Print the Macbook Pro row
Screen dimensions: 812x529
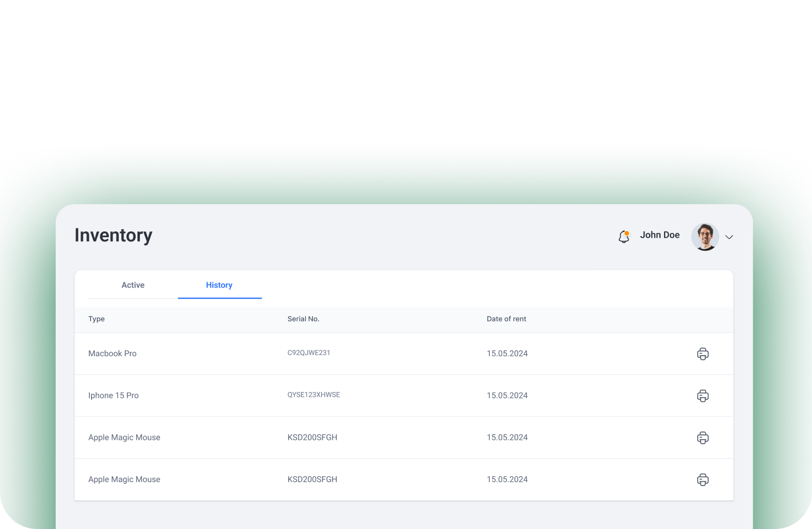tap(703, 354)
